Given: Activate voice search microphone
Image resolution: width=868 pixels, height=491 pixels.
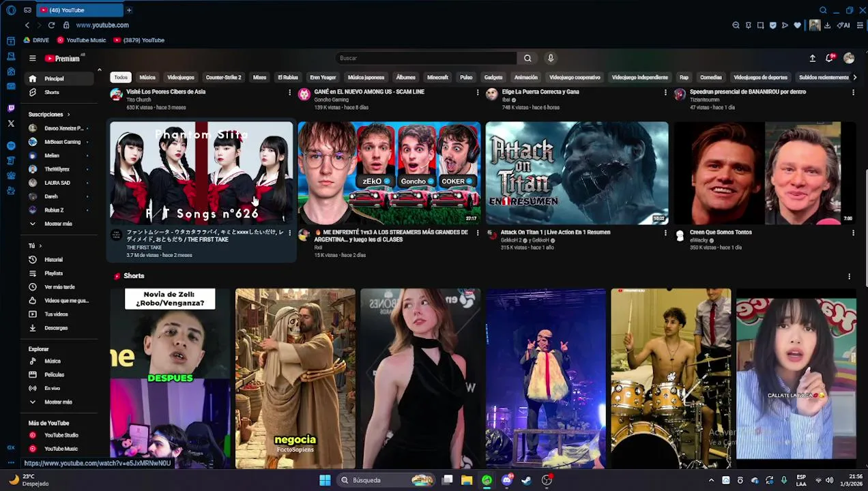Looking at the screenshot, I should coord(551,59).
